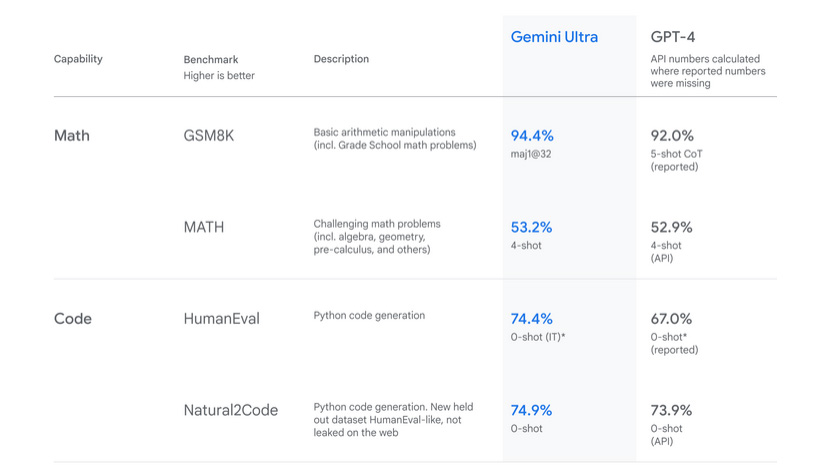Click GPT-4's 67.0% HumanEval score
Image resolution: width=831 pixels, height=467 pixels.
pyautogui.click(x=672, y=318)
